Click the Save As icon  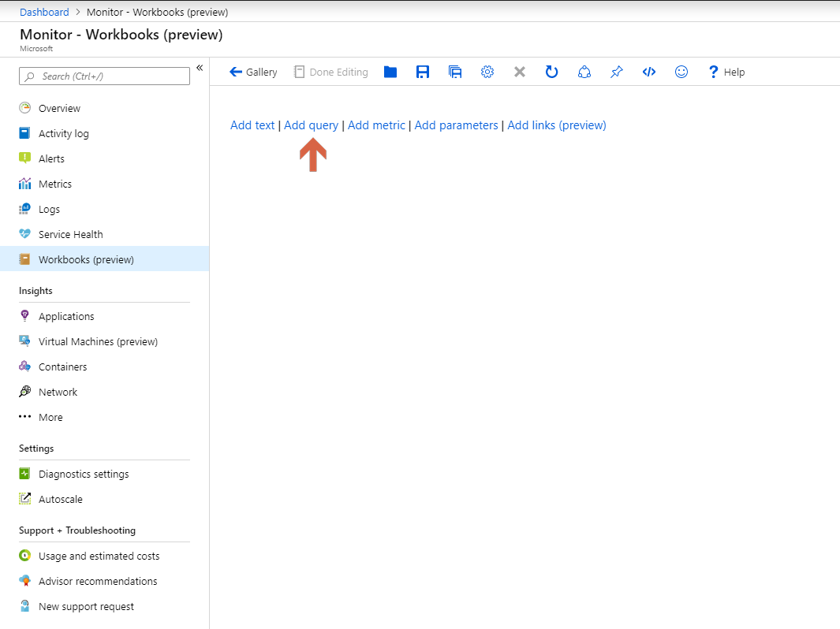[455, 72]
